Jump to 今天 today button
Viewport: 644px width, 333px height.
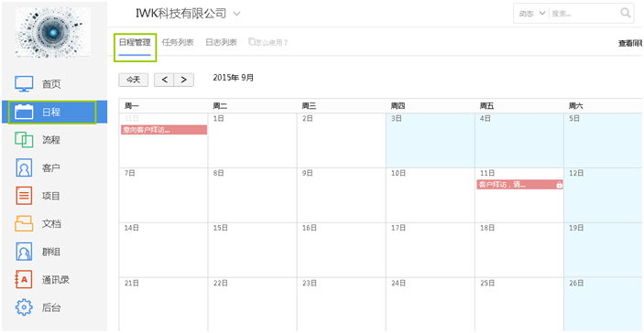(133, 80)
